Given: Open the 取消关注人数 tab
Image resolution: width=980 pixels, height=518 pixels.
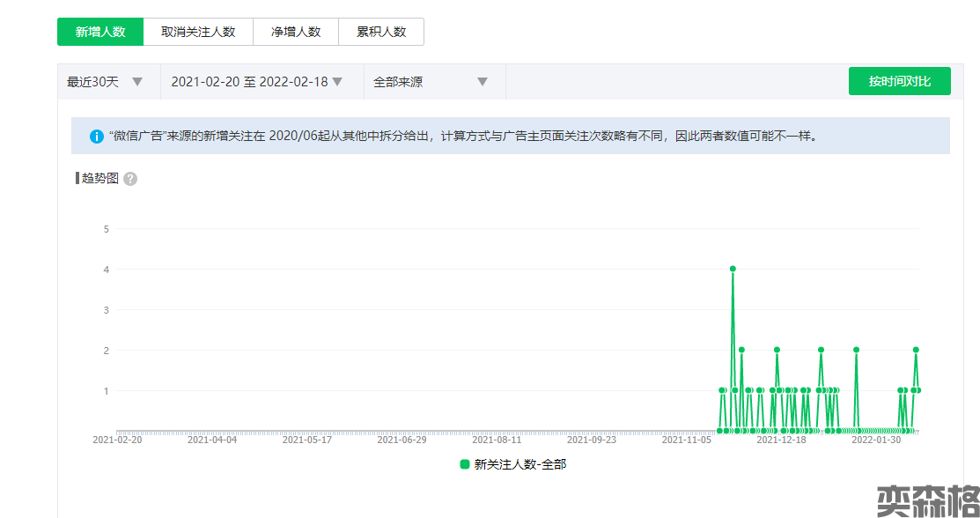Looking at the screenshot, I should click(198, 32).
